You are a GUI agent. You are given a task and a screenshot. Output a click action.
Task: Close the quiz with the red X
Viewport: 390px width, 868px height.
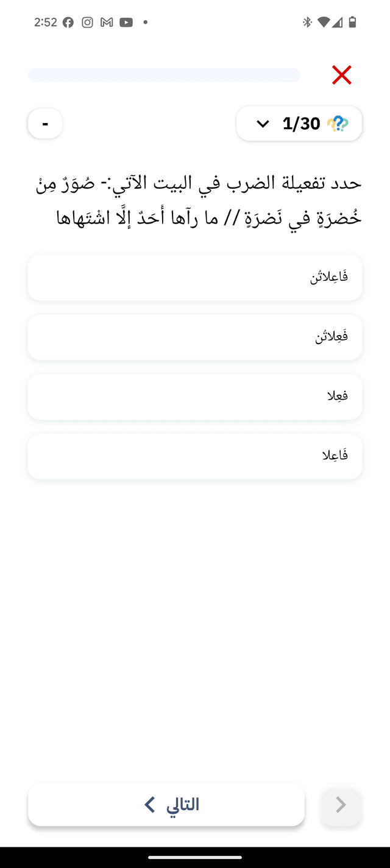click(341, 75)
